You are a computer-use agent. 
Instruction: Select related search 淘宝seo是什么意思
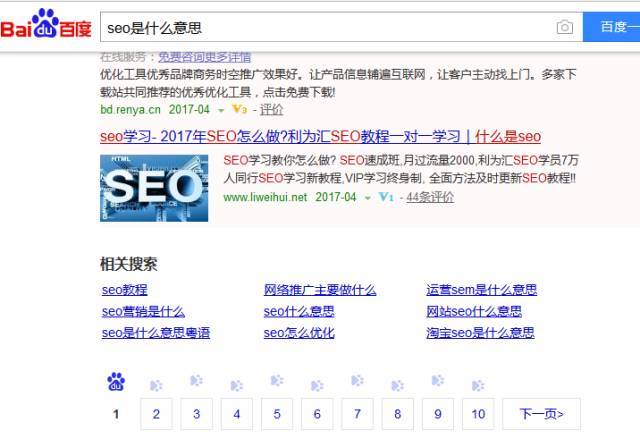(480, 333)
